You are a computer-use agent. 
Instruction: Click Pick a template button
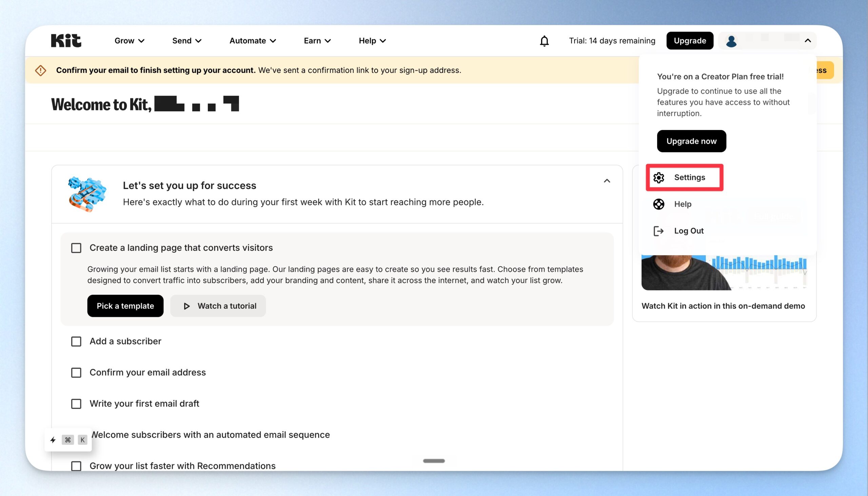125,306
